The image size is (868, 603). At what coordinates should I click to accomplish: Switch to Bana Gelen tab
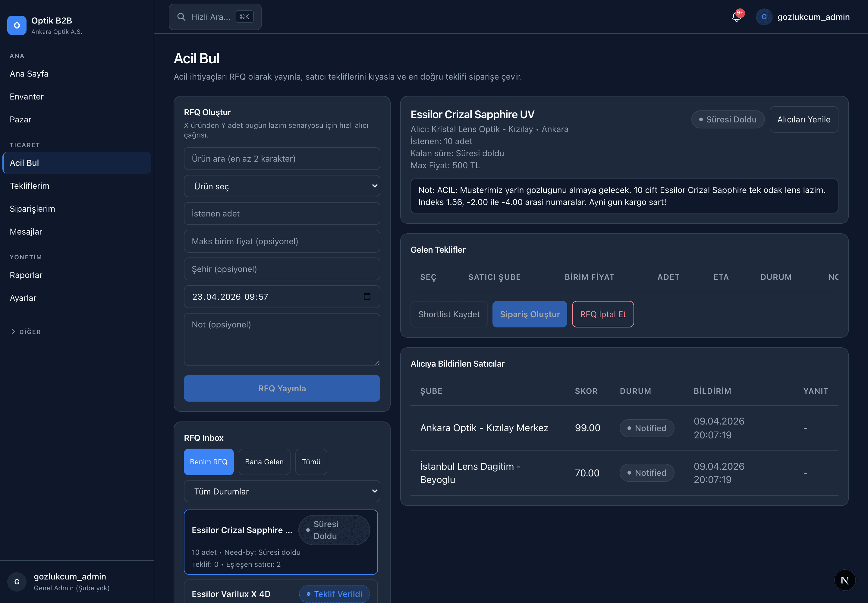coord(264,462)
